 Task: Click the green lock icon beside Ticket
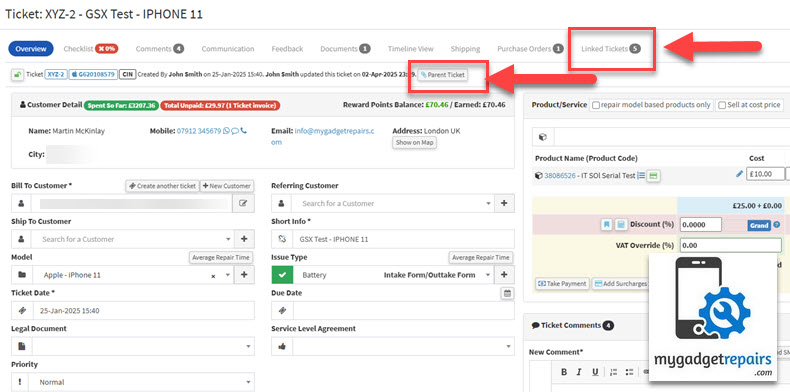(x=17, y=75)
